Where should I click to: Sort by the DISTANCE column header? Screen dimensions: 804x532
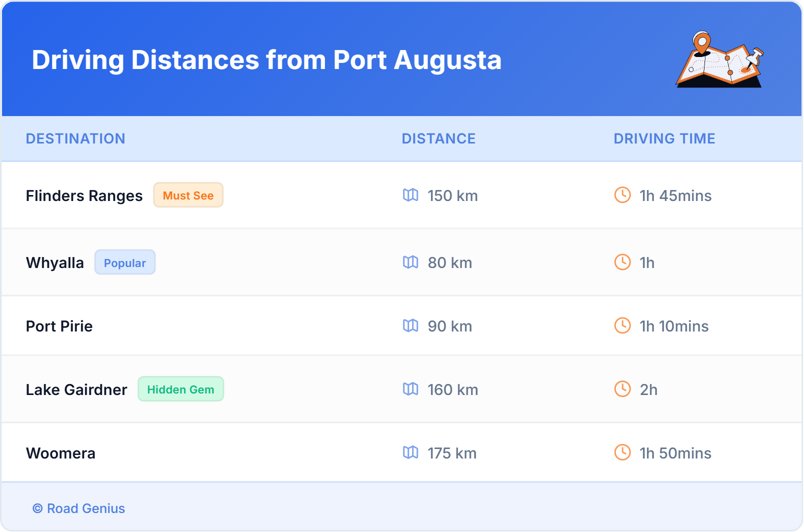pos(439,138)
